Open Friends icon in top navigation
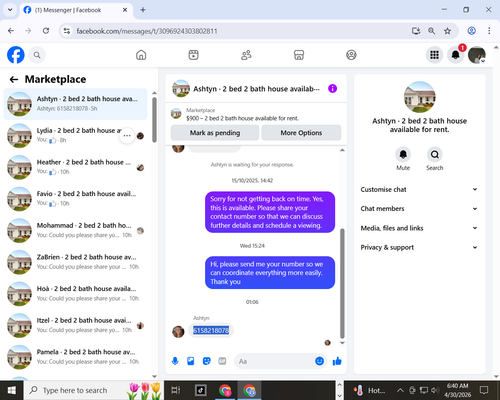 click(246, 55)
